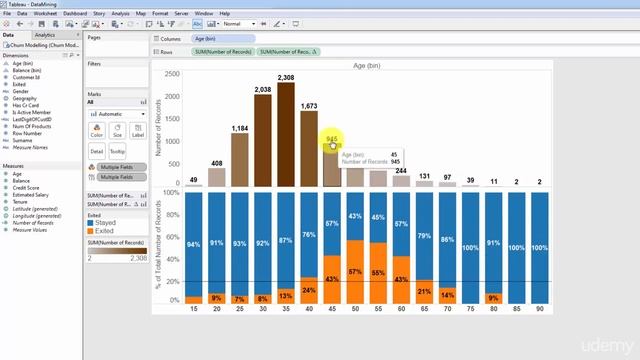
Task: Click the Save icon in toolbar
Action: click(42, 24)
